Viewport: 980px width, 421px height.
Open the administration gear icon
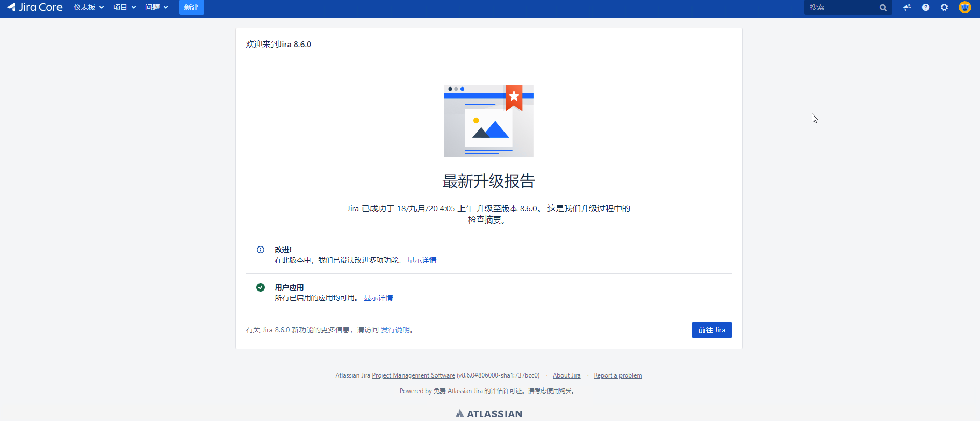944,7
